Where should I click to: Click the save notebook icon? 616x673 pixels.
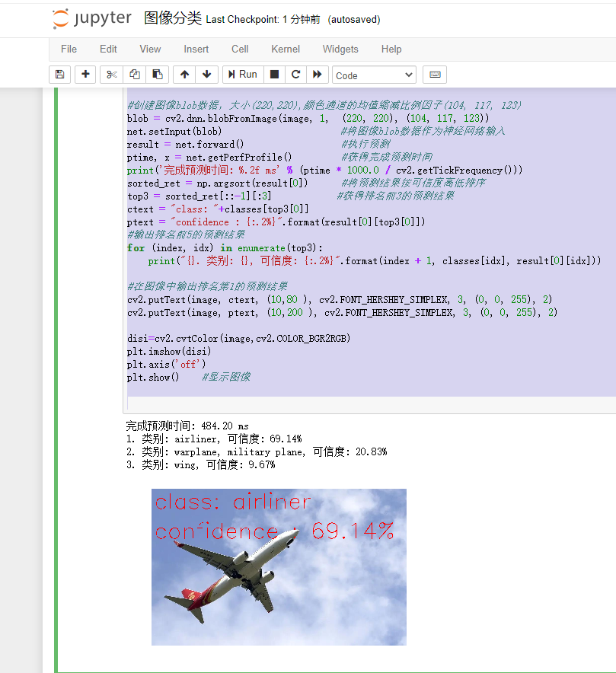[x=60, y=74]
